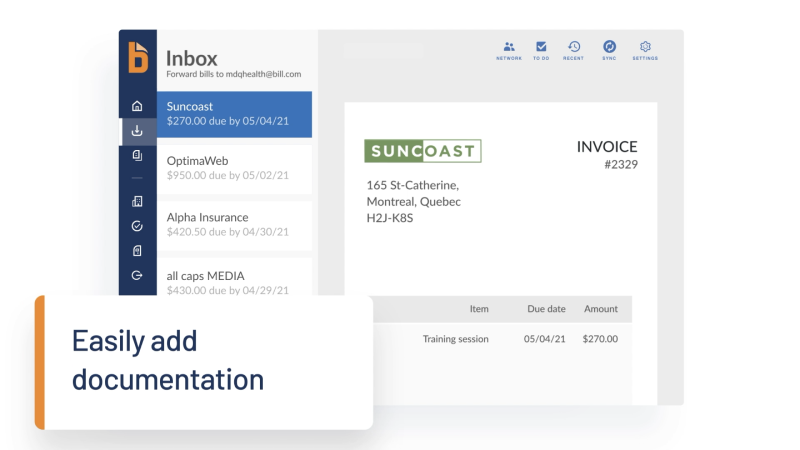Click the 05/04/21 due date cell
Screen dimensions: 800x450
point(544,339)
